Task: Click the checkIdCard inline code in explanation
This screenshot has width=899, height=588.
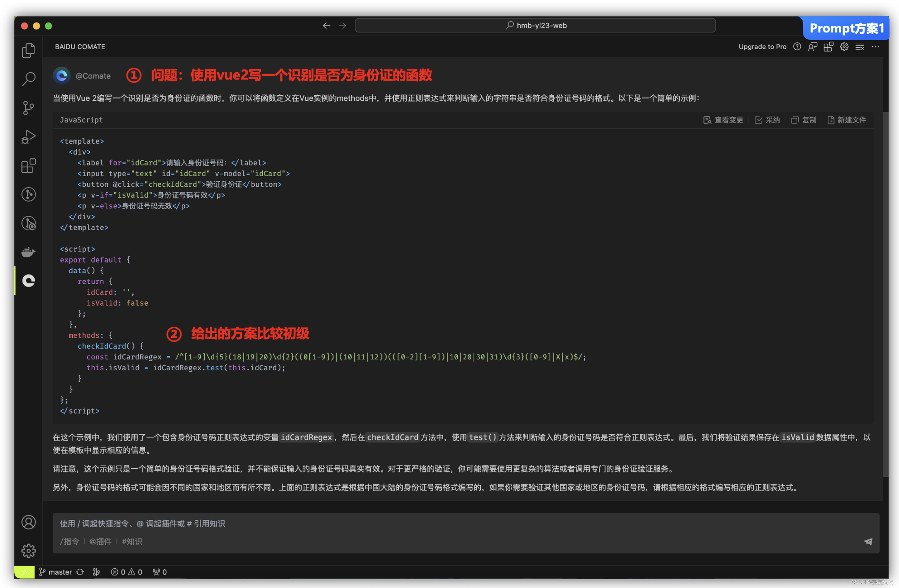Action: click(393, 437)
